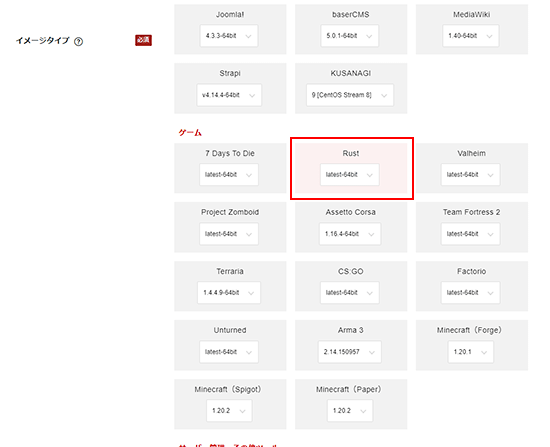Expand the Factorio version dropdown
Screen dimensions: 550x447
470,293
